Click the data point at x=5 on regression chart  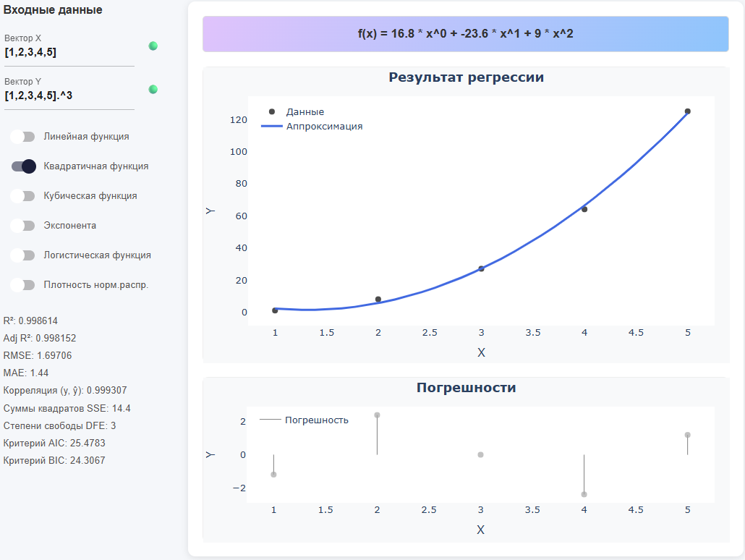[687, 111]
